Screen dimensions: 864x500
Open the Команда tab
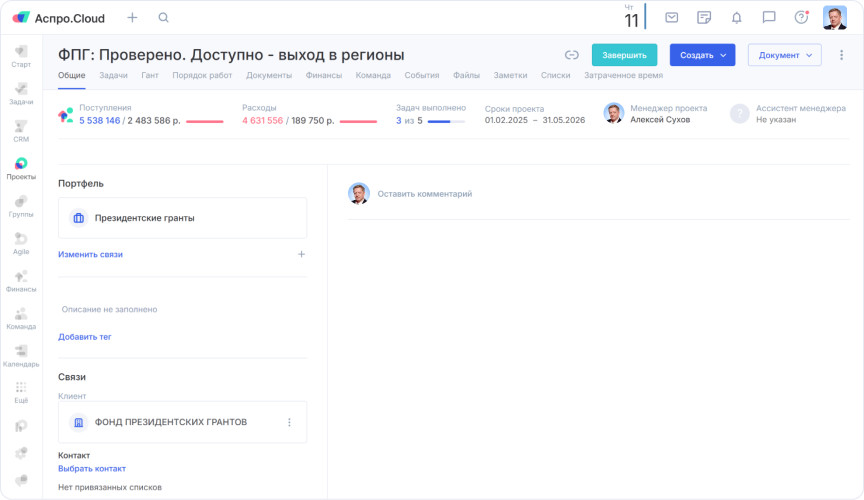[373, 76]
